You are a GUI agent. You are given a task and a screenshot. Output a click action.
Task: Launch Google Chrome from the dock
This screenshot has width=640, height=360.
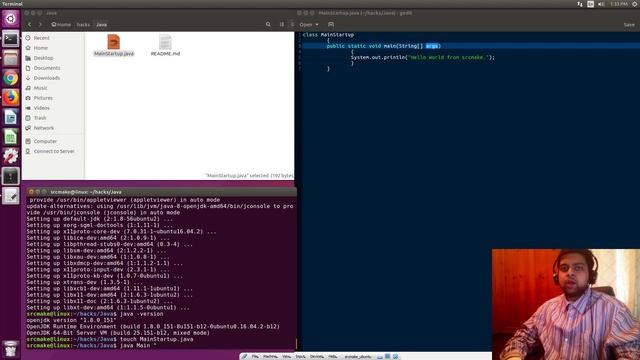pyautogui.click(x=11, y=78)
